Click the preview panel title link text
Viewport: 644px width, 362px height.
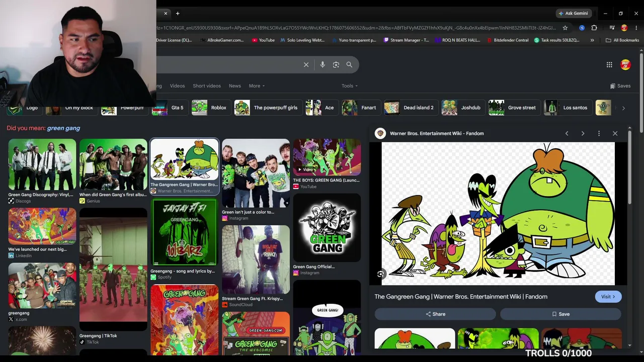point(461,297)
